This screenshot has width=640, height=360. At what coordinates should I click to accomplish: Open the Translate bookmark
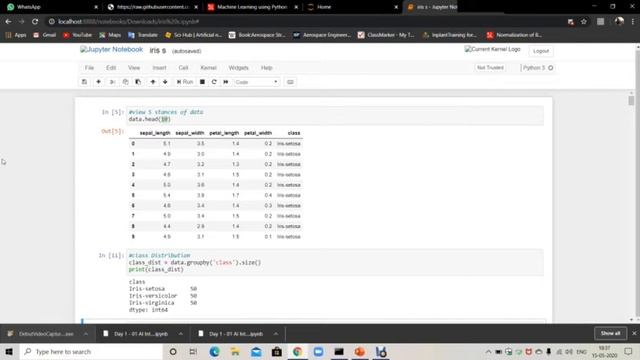click(143, 35)
